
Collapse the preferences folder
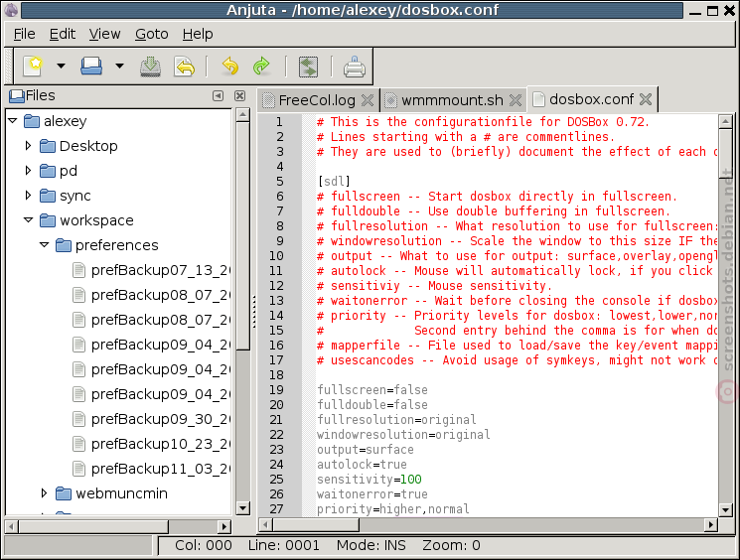[x=45, y=245]
